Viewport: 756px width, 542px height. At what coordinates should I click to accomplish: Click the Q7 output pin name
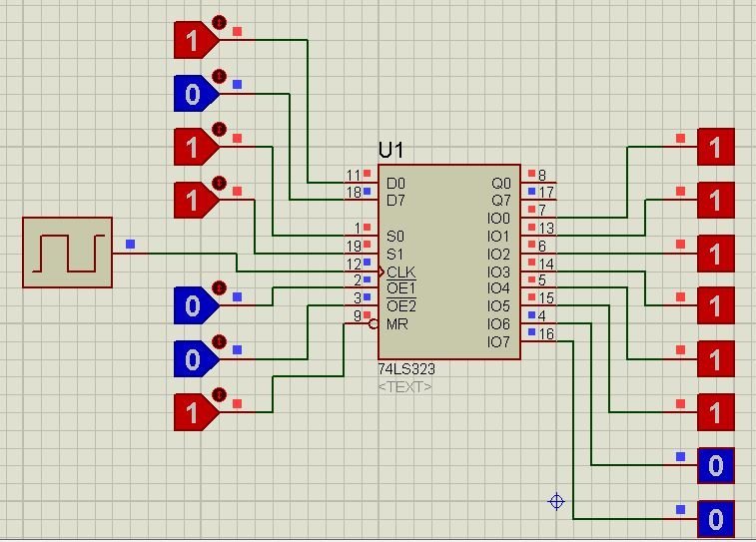[501, 201]
